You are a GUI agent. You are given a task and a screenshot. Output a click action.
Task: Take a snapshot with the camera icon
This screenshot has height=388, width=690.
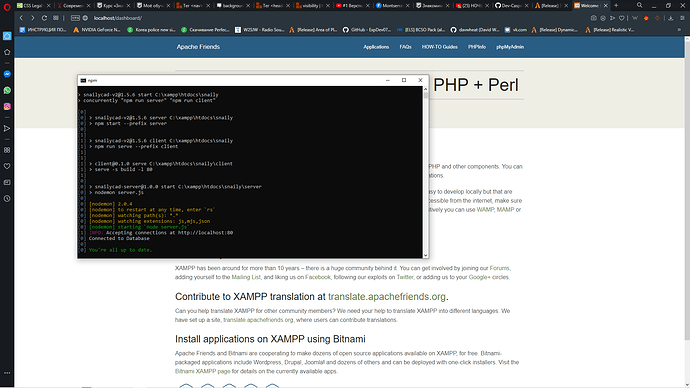click(x=594, y=18)
